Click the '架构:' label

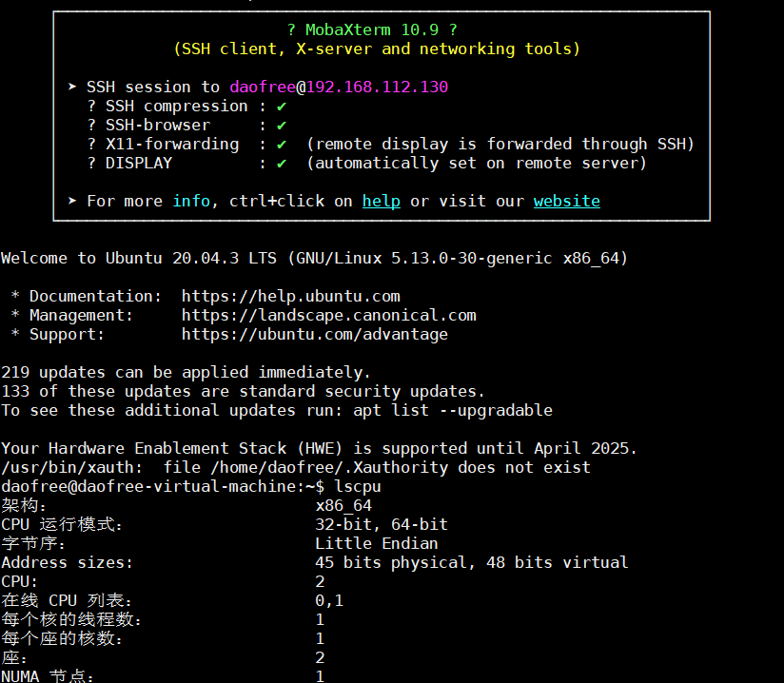pos(24,505)
